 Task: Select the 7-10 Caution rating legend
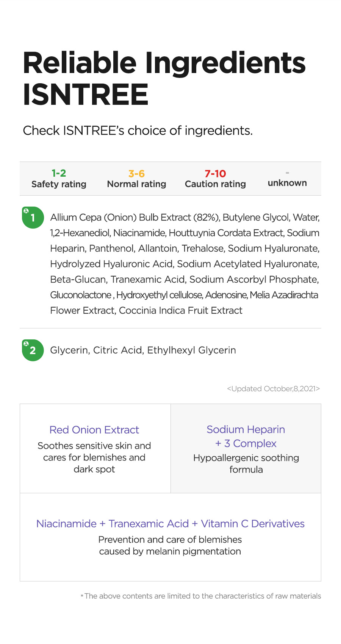(215, 179)
